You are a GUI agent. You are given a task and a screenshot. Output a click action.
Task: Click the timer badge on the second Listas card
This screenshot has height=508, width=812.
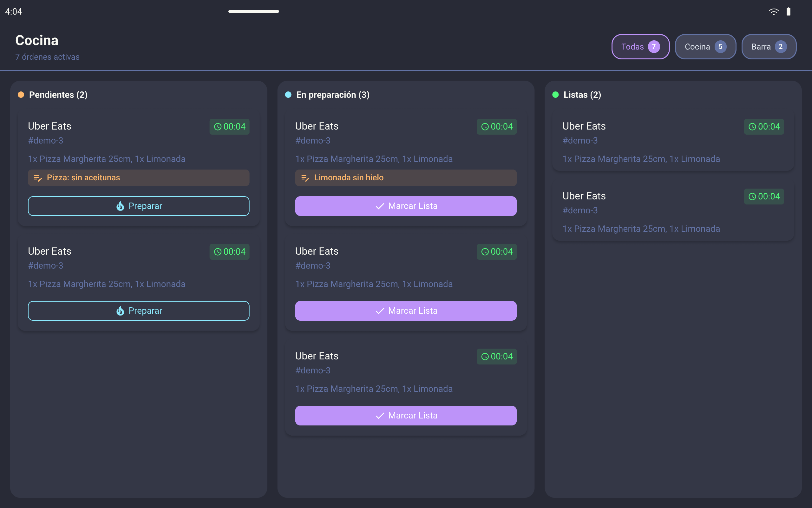coord(764,197)
